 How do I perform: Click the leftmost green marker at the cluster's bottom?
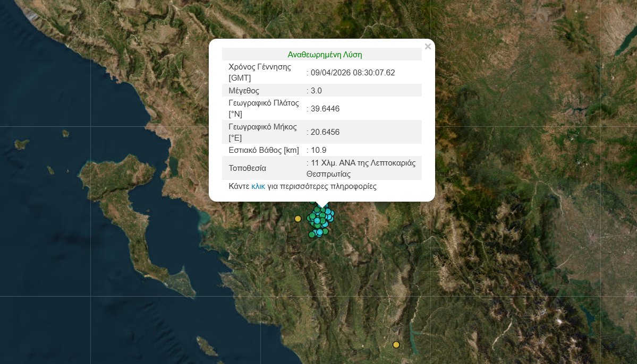pos(312,235)
